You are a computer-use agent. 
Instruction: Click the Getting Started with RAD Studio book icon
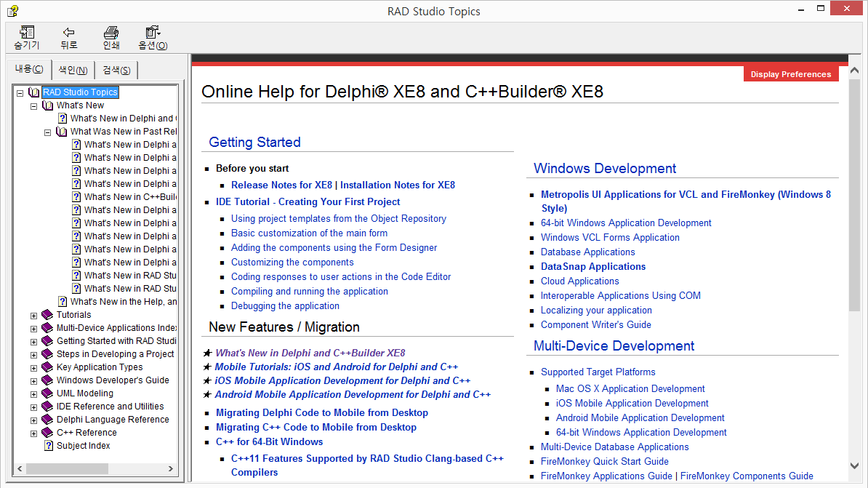click(x=47, y=341)
